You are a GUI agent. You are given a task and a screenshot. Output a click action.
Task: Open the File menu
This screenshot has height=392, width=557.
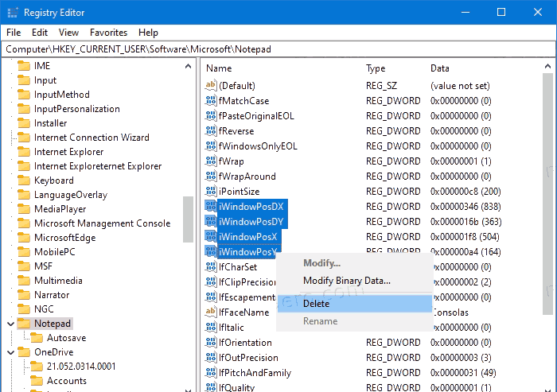(x=14, y=33)
